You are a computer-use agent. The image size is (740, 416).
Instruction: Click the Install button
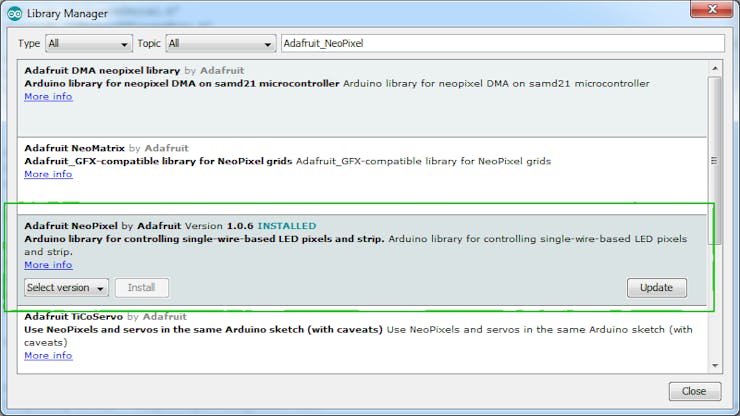point(142,288)
